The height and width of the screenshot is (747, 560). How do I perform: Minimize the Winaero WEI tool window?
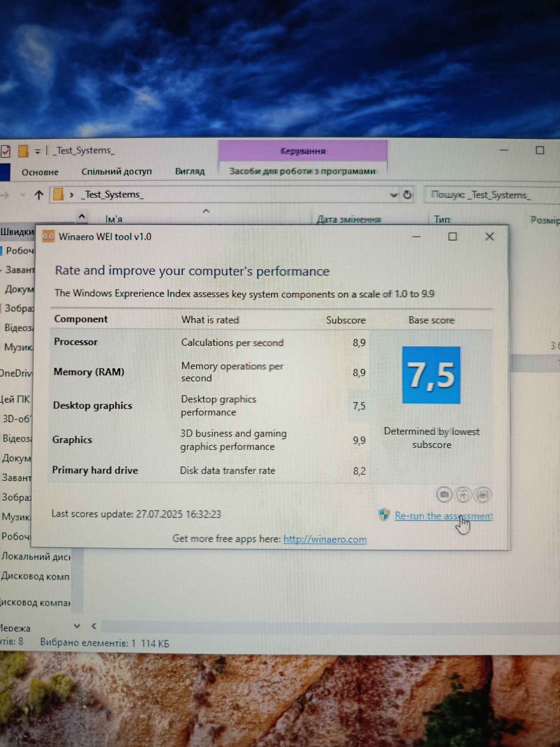tap(416, 237)
